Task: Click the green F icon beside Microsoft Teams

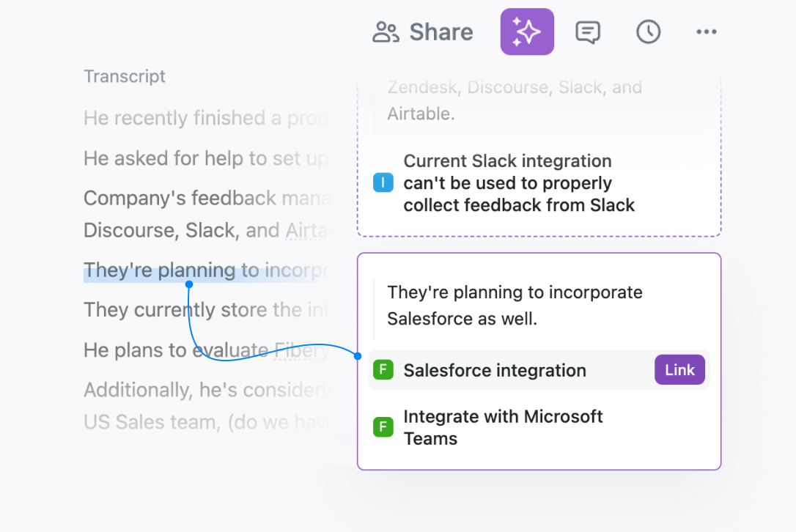Action: point(383,427)
